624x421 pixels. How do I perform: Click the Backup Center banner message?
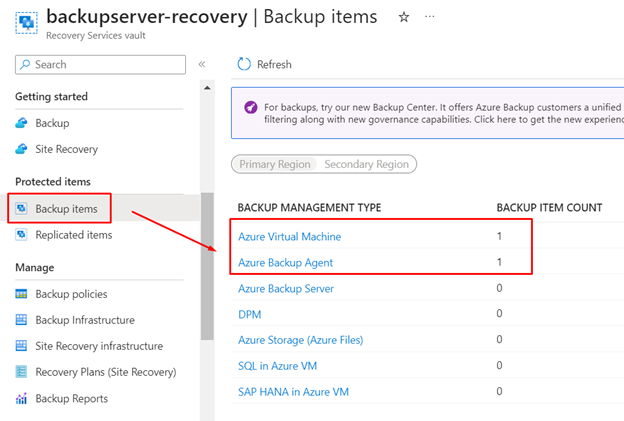443,113
